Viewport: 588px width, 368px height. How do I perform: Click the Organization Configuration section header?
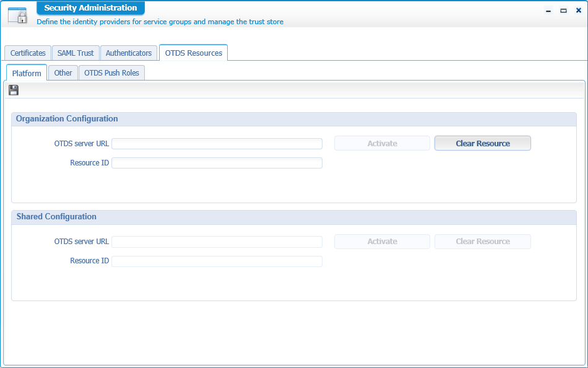pos(294,119)
